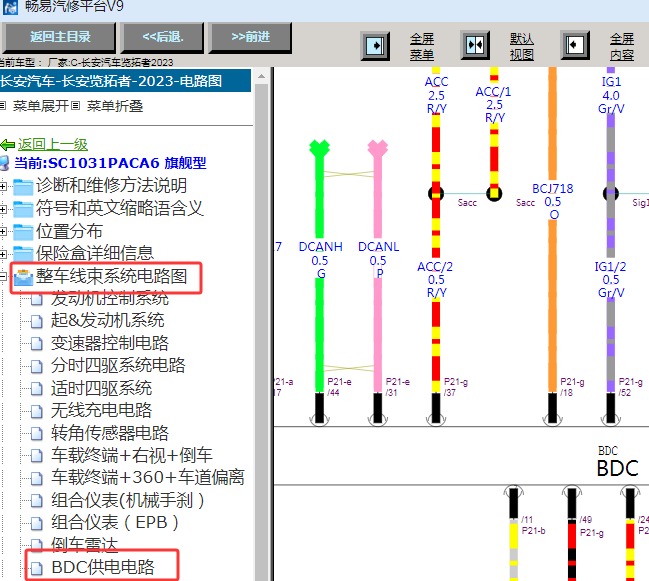Click the ACC/2 0.5 R/Y wire label
The height and width of the screenshot is (581, 649).
coord(435,280)
